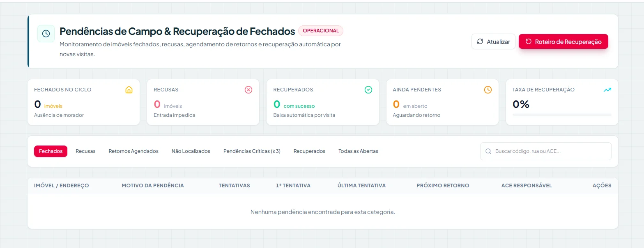Click the Atualizar refresh button
This screenshot has height=248, width=644.
(x=493, y=41)
